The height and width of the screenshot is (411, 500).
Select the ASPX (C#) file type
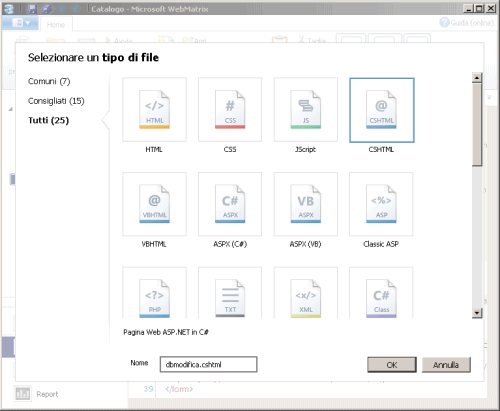230,204
